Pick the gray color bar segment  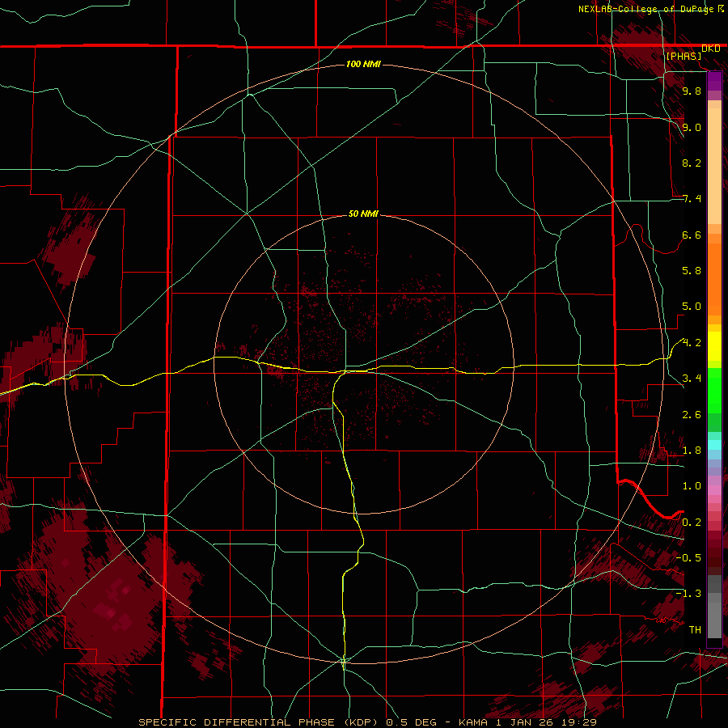tap(714, 616)
